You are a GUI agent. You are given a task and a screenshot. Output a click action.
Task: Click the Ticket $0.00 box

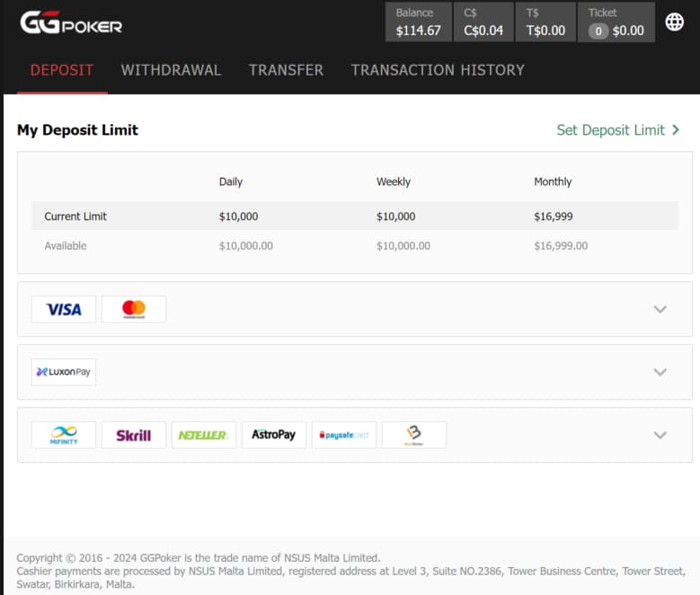click(616, 22)
